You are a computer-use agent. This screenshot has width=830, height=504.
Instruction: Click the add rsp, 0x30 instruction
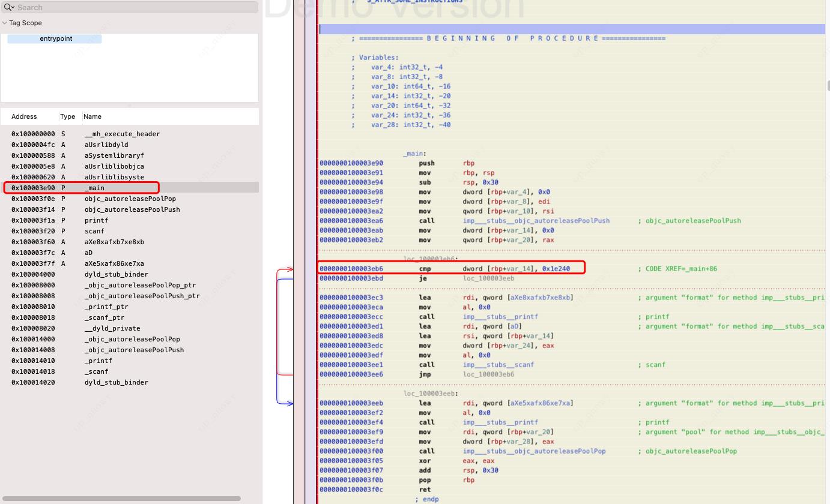click(x=459, y=470)
